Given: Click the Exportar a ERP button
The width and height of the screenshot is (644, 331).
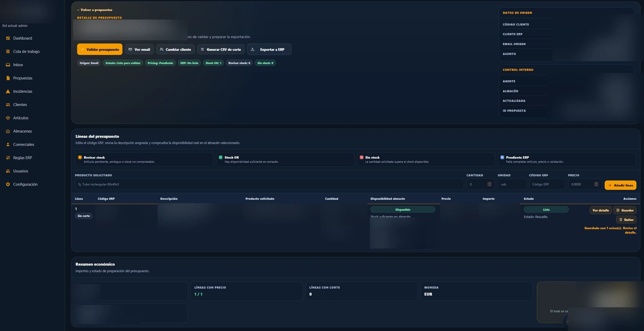Looking at the screenshot, I should tap(269, 49).
